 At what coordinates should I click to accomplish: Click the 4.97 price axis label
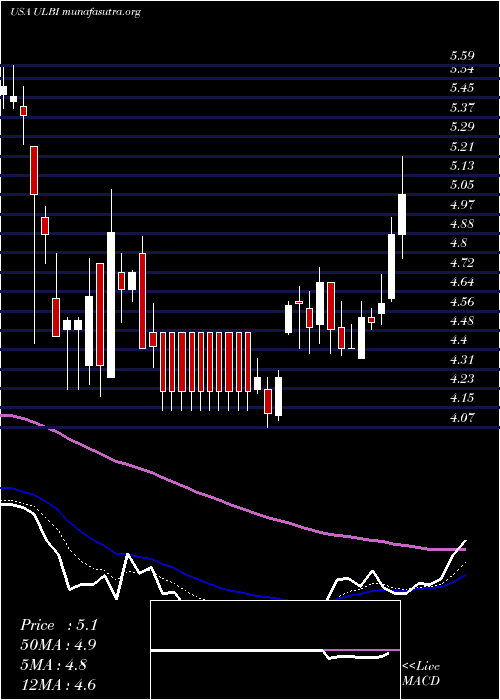[x=462, y=205]
